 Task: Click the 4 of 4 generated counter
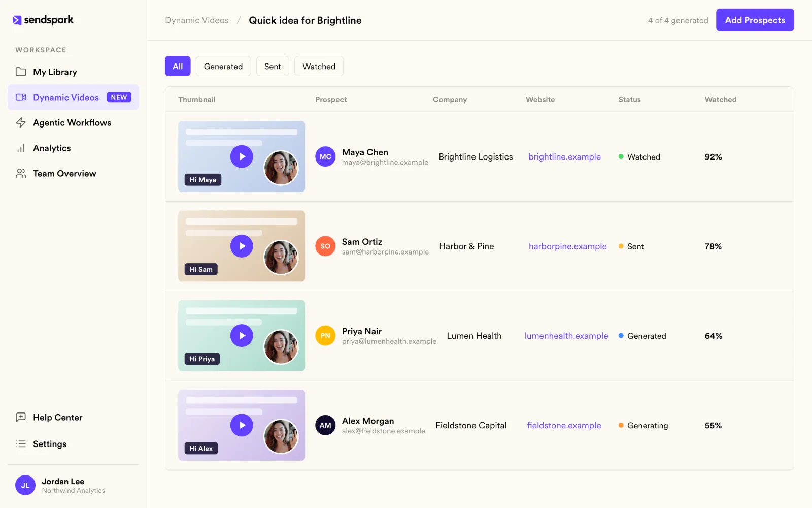coord(678,20)
